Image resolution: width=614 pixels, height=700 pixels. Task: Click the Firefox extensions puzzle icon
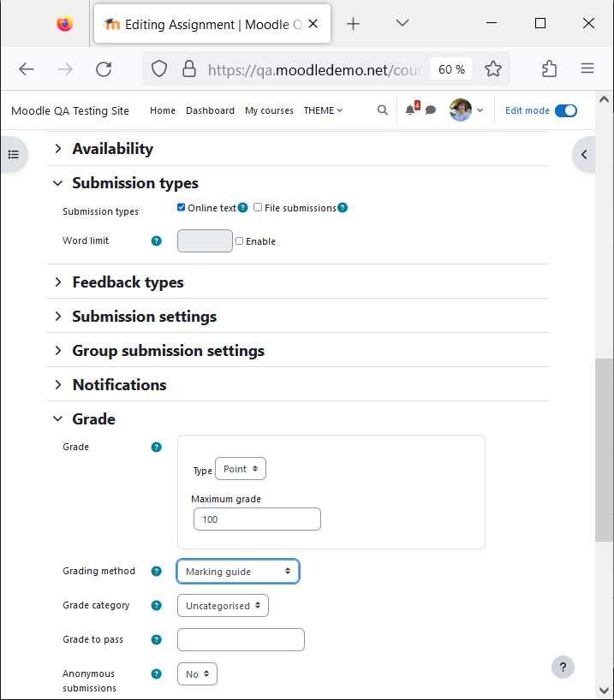(549, 68)
